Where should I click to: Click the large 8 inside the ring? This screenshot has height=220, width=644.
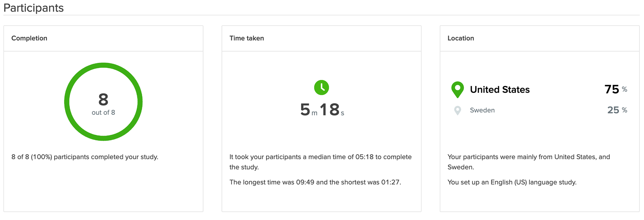coord(103,100)
